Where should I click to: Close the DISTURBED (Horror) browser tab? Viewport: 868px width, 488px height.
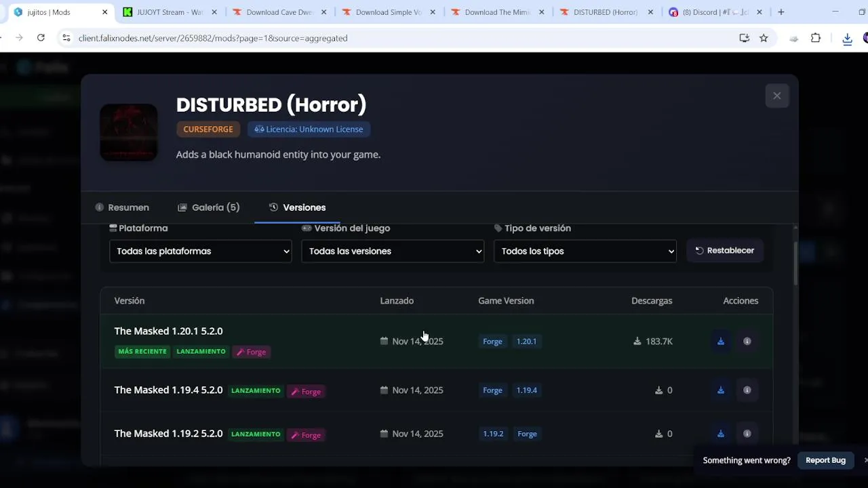tap(651, 12)
